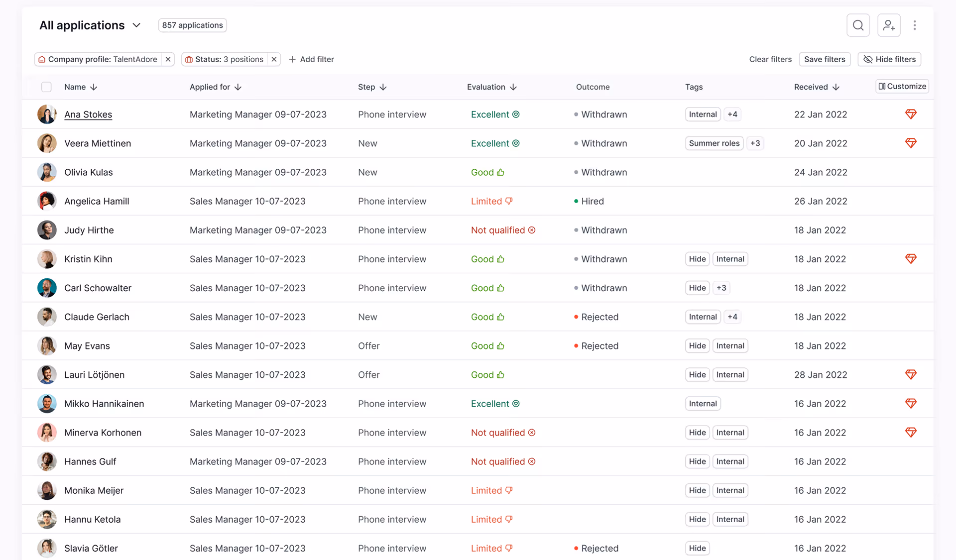
Task: Click the Summer roles tag on Veera Miettinen's row
Action: click(714, 143)
